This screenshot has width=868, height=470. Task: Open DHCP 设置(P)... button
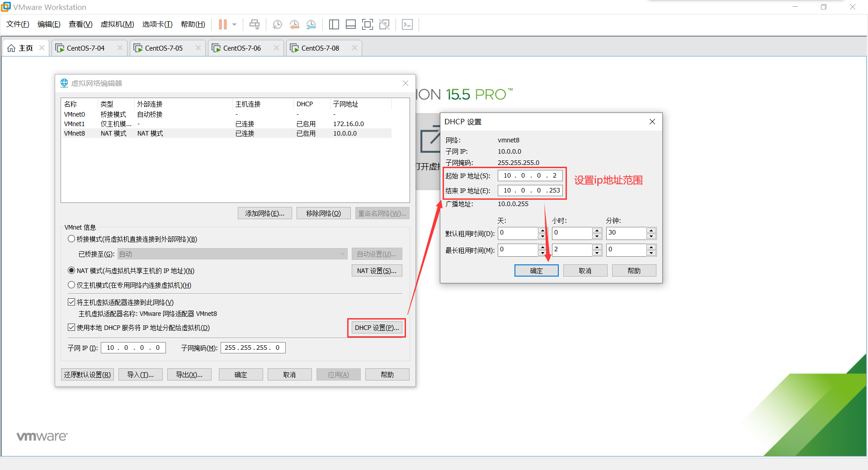pyautogui.click(x=377, y=328)
